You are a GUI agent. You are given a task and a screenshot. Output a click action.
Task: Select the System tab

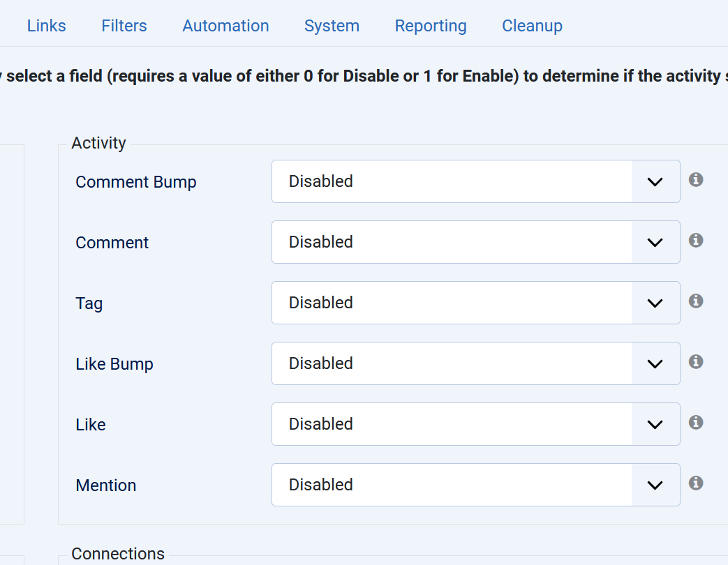(332, 26)
